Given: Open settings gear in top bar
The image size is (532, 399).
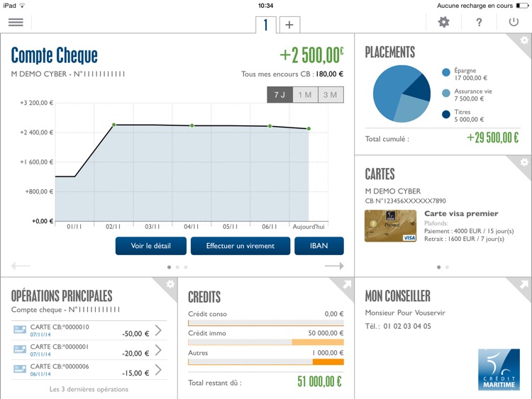Looking at the screenshot, I should 443,23.
